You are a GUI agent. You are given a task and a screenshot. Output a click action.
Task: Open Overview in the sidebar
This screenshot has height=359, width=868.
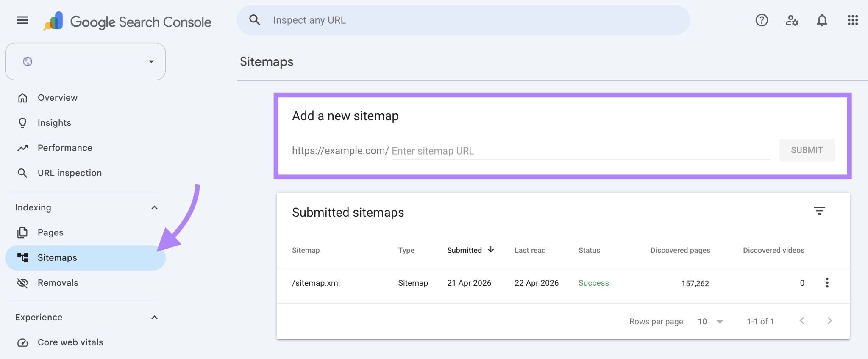(85, 98)
